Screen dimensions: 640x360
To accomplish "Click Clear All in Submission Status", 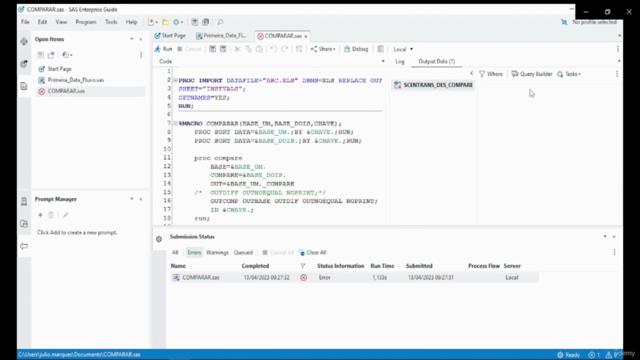I will (313, 253).
